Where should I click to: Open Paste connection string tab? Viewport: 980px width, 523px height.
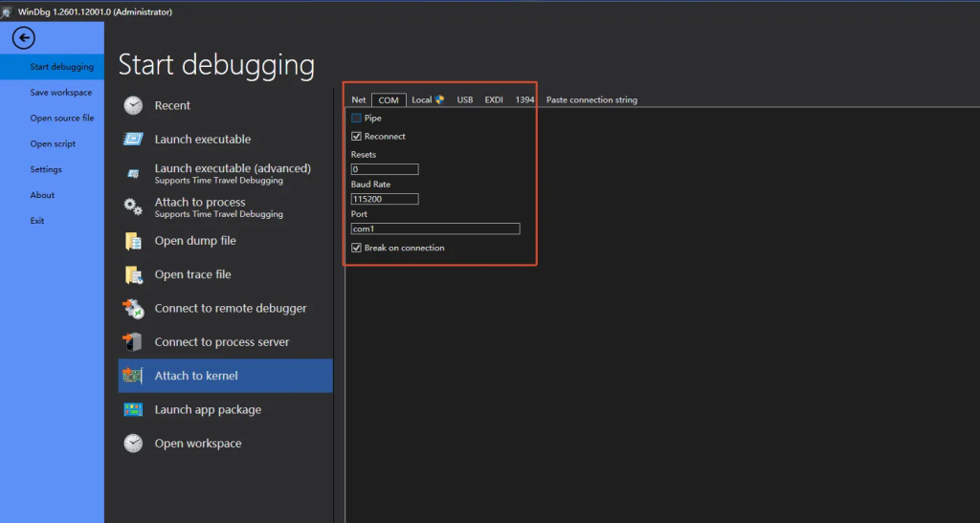[x=591, y=99]
